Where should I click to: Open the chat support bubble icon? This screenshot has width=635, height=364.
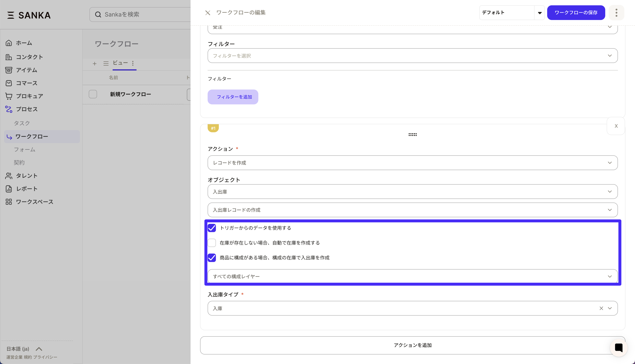[x=618, y=347]
